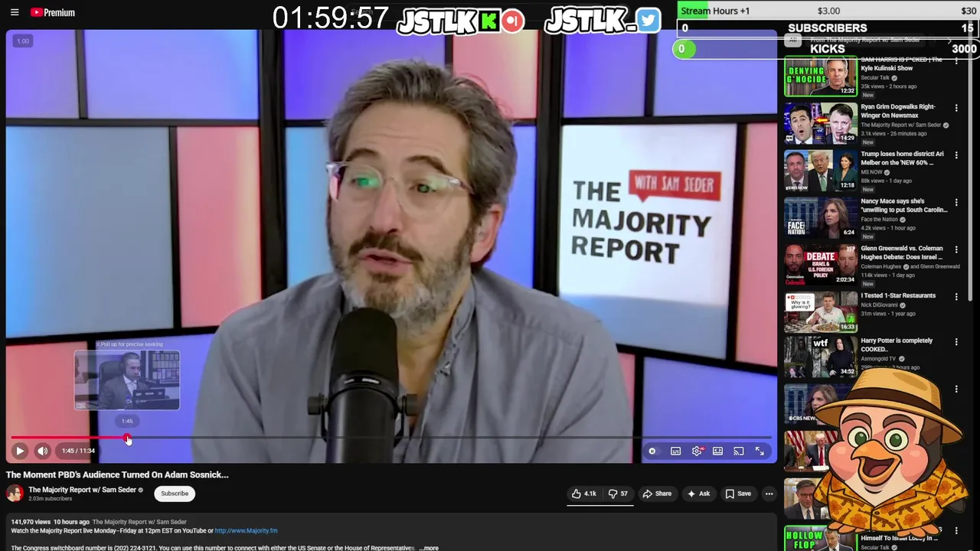Like the video with 4.1k likes

[584, 494]
